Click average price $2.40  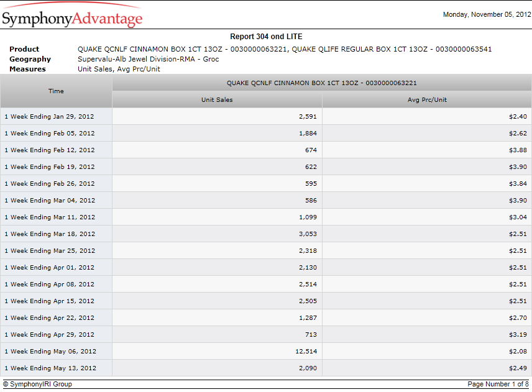click(518, 116)
